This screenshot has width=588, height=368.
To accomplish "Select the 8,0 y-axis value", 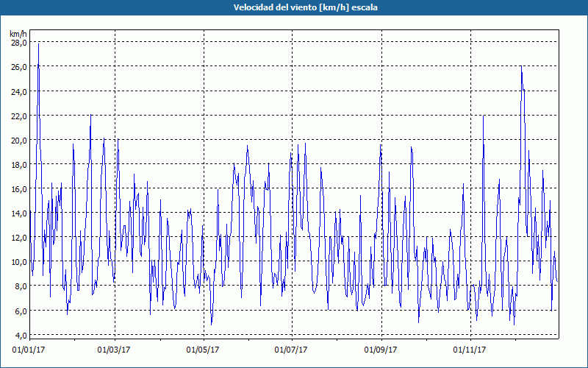I will 21,286.
